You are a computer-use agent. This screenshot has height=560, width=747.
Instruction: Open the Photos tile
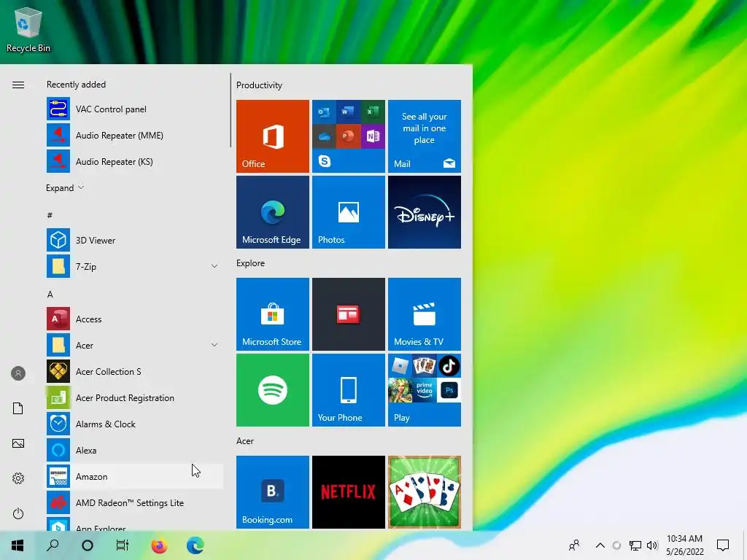349,212
